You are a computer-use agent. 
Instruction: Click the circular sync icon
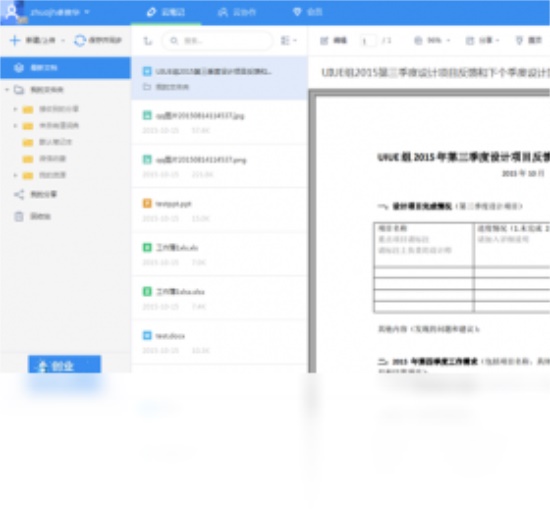[x=80, y=40]
